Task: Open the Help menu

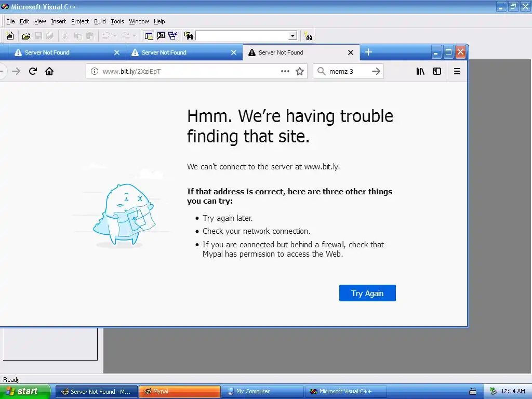Action: pyautogui.click(x=159, y=21)
